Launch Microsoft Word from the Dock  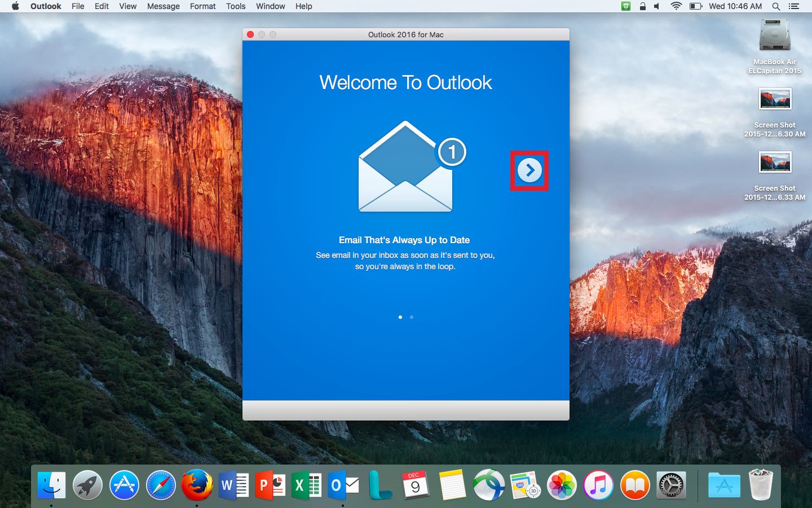[234, 485]
